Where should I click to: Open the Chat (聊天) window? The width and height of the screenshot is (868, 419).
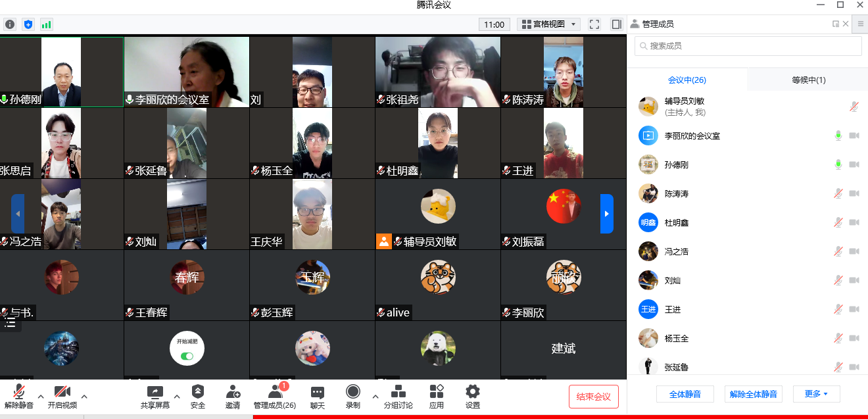point(318,397)
